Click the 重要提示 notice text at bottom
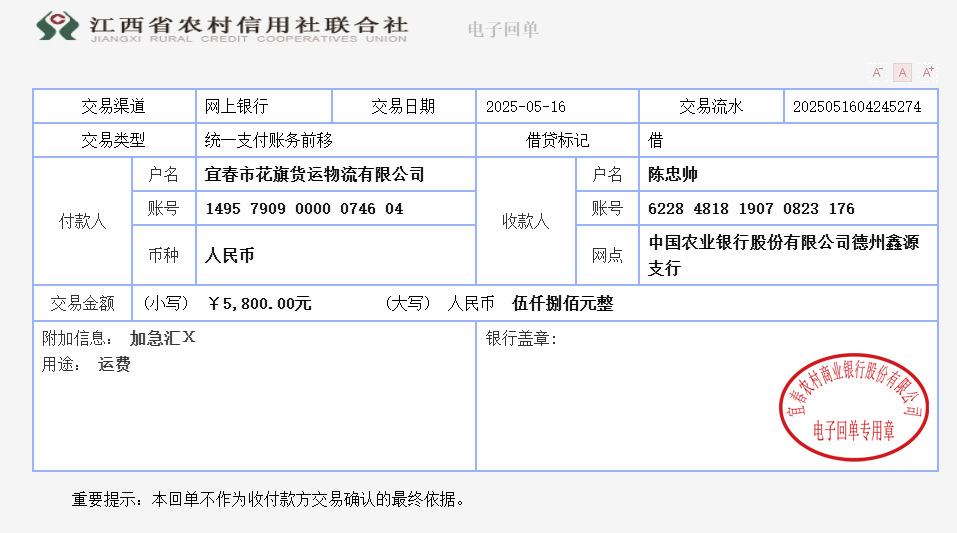The height and width of the screenshot is (533, 957). tap(268, 499)
